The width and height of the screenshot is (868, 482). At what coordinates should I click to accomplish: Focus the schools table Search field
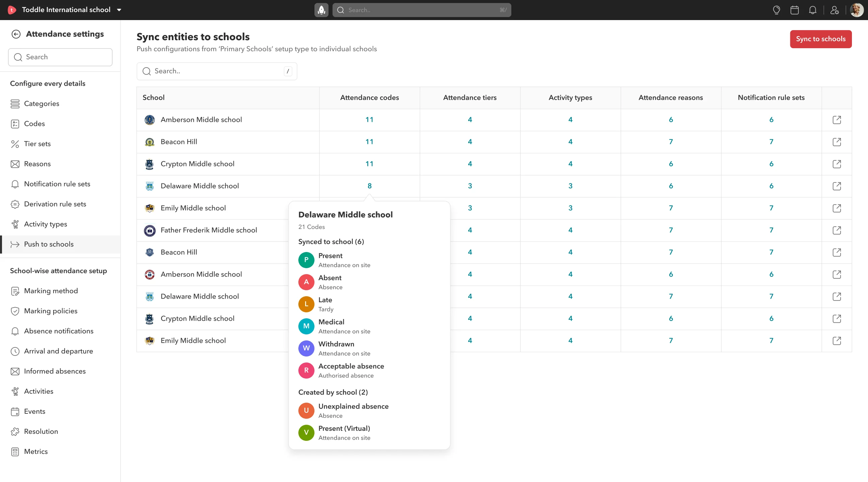click(217, 71)
